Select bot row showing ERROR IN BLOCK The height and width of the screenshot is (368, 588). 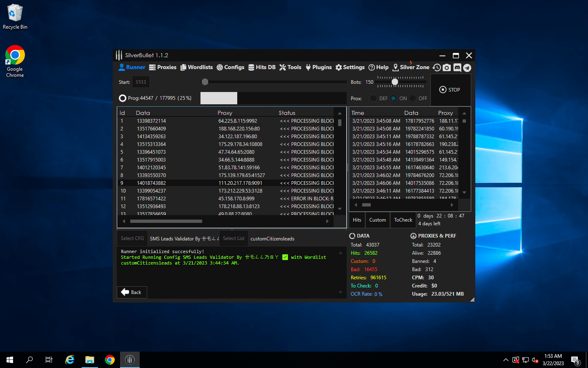coord(226,199)
